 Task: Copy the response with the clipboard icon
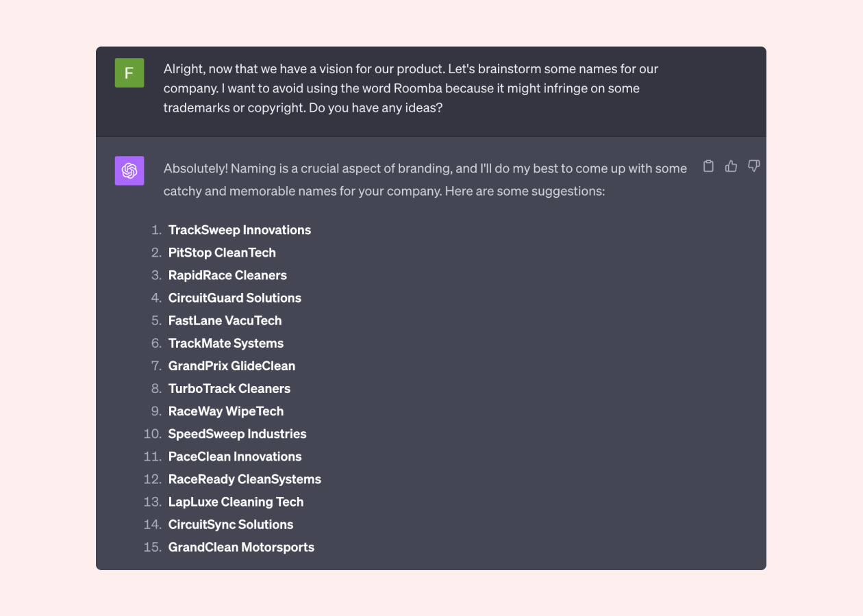(x=709, y=166)
